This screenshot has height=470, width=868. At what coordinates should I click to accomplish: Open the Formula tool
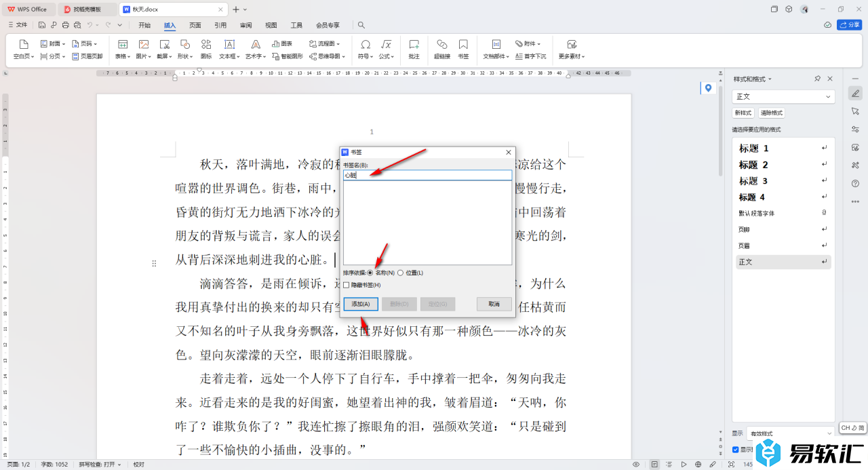click(387, 49)
